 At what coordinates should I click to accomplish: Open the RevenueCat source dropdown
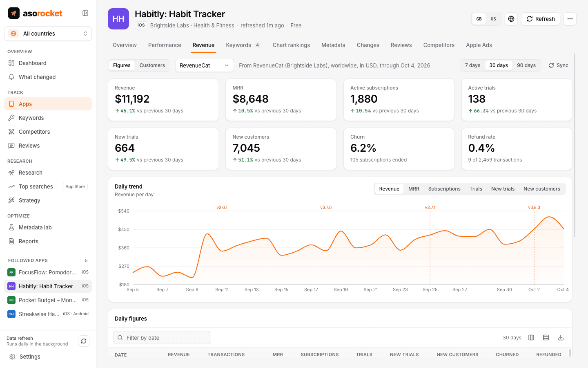tap(205, 65)
